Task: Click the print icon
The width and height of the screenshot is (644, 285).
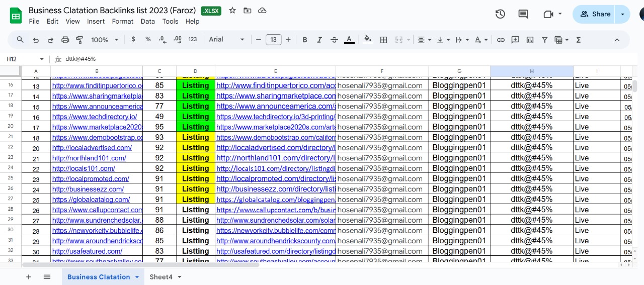Action: point(65,40)
